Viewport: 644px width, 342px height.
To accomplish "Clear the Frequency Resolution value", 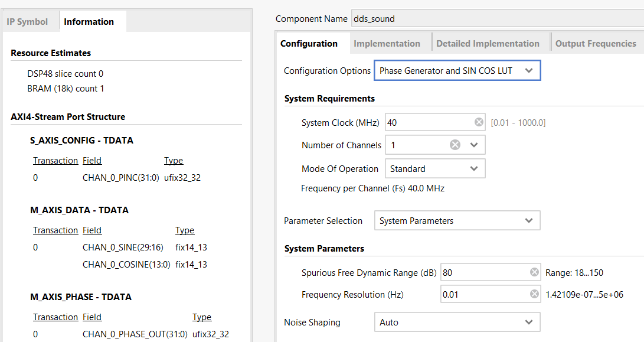I will pyautogui.click(x=534, y=294).
